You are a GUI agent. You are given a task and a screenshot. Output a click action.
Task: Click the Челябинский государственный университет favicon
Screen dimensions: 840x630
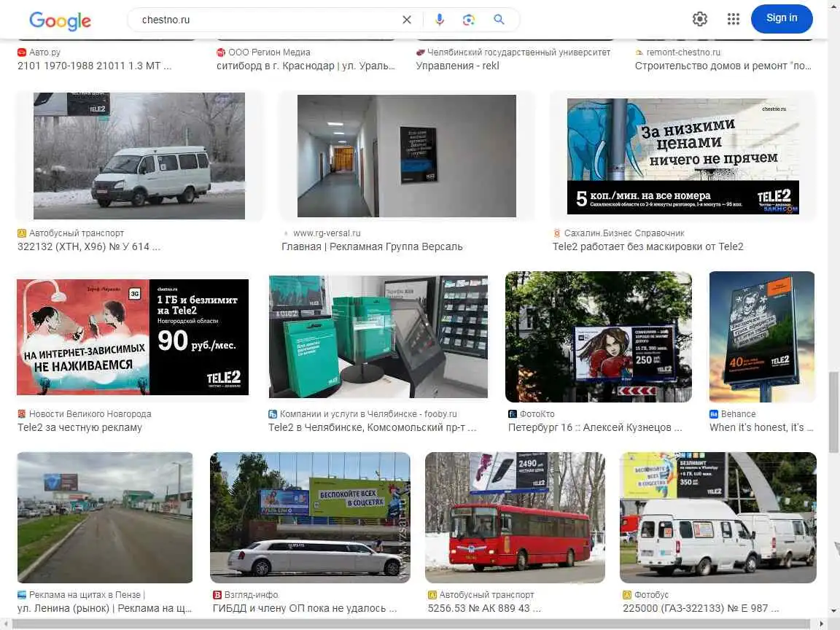(x=421, y=52)
